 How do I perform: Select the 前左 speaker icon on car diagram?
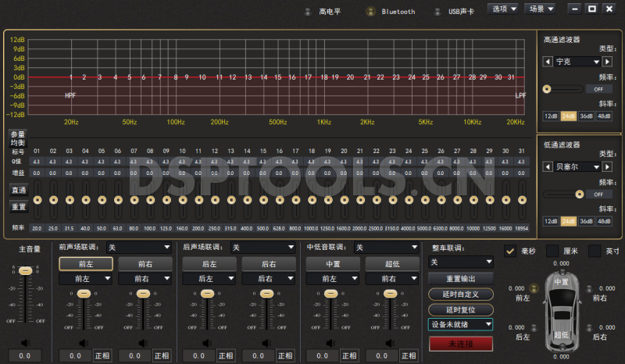(x=534, y=288)
